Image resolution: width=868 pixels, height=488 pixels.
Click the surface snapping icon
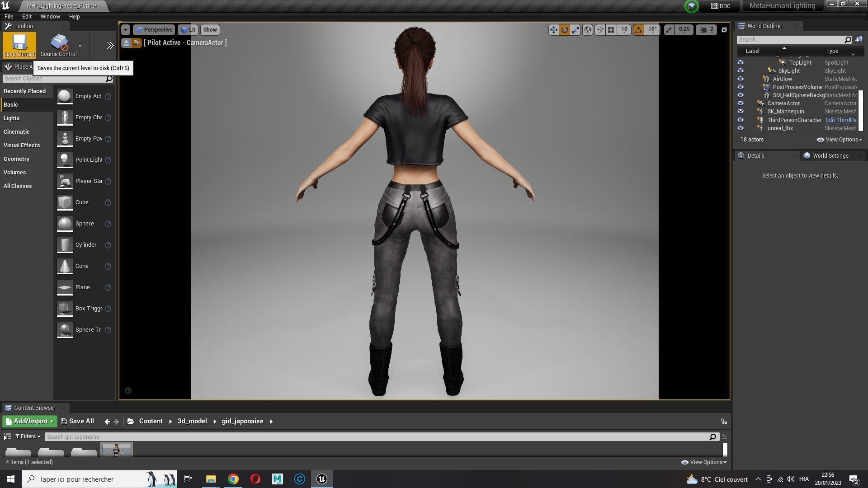coord(600,30)
